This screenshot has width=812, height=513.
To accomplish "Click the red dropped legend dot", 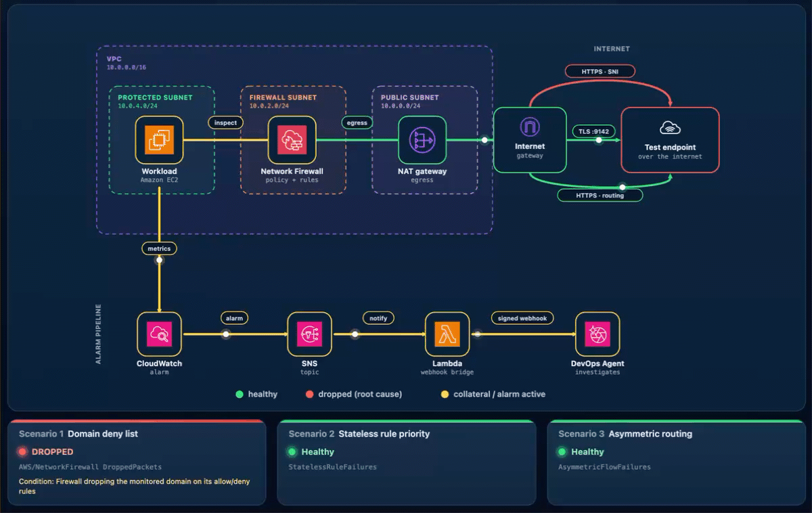I will click(x=309, y=394).
